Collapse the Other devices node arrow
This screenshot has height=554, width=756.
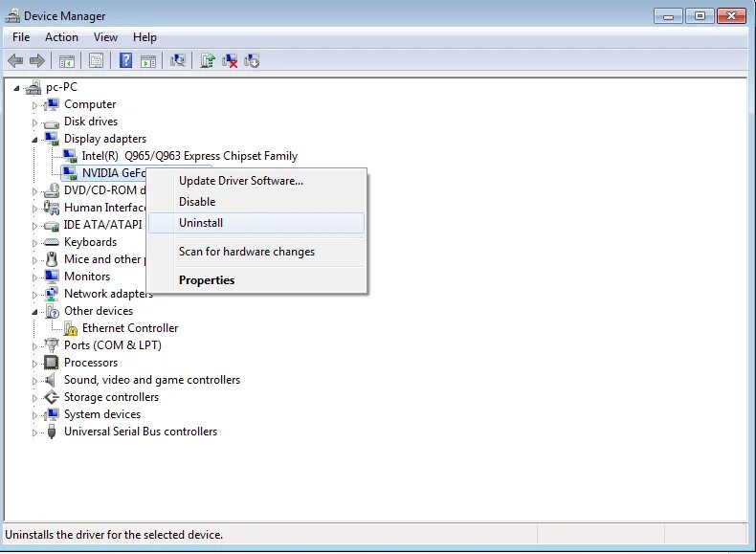click(x=34, y=312)
